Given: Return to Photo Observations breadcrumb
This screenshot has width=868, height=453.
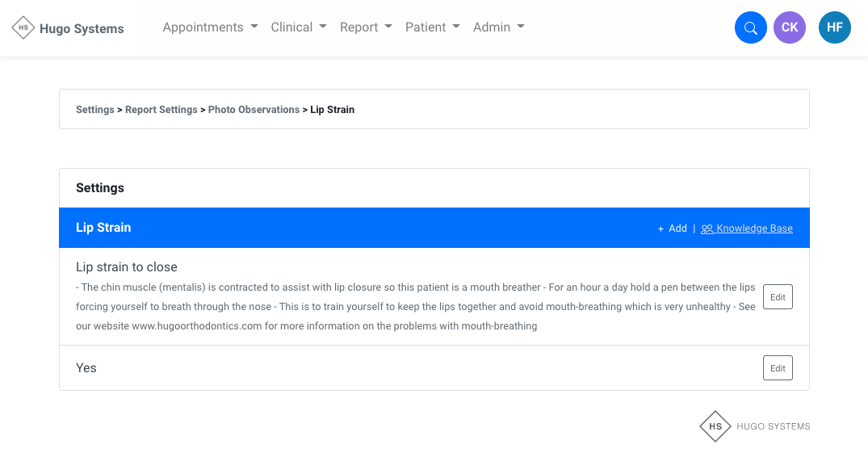Looking at the screenshot, I should 254,110.
